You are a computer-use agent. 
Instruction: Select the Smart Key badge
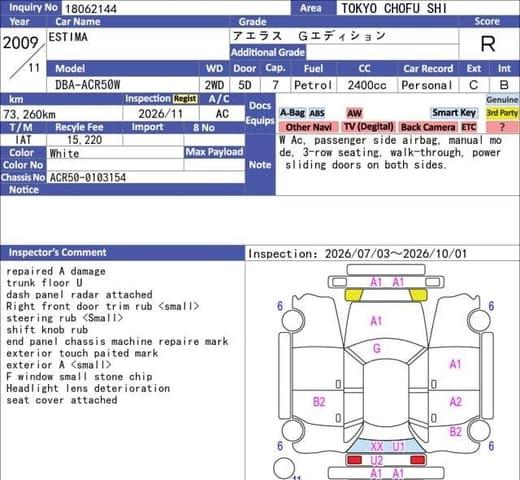[x=454, y=113]
